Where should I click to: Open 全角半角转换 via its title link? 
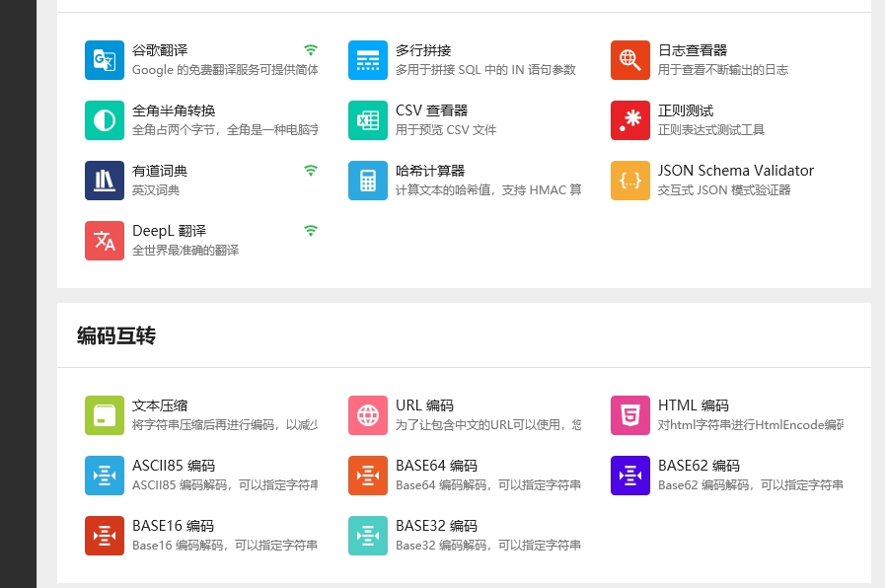click(x=175, y=110)
